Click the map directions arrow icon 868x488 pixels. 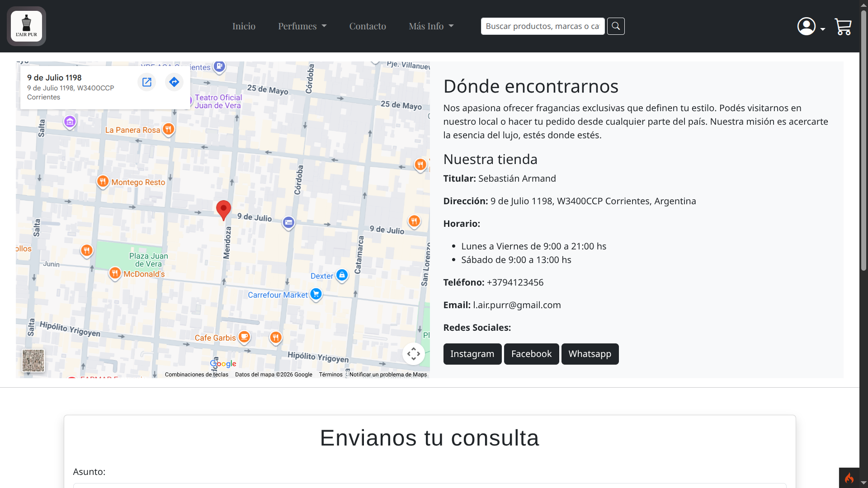point(174,82)
